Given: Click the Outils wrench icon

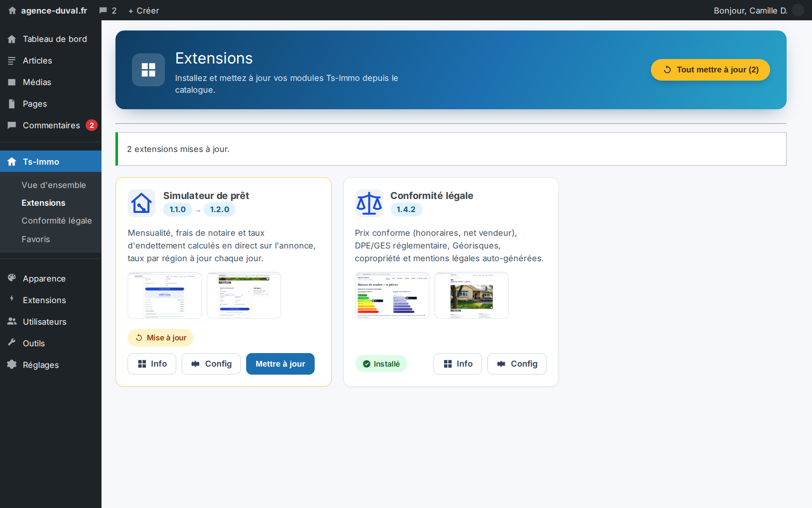Looking at the screenshot, I should click(12, 342).
